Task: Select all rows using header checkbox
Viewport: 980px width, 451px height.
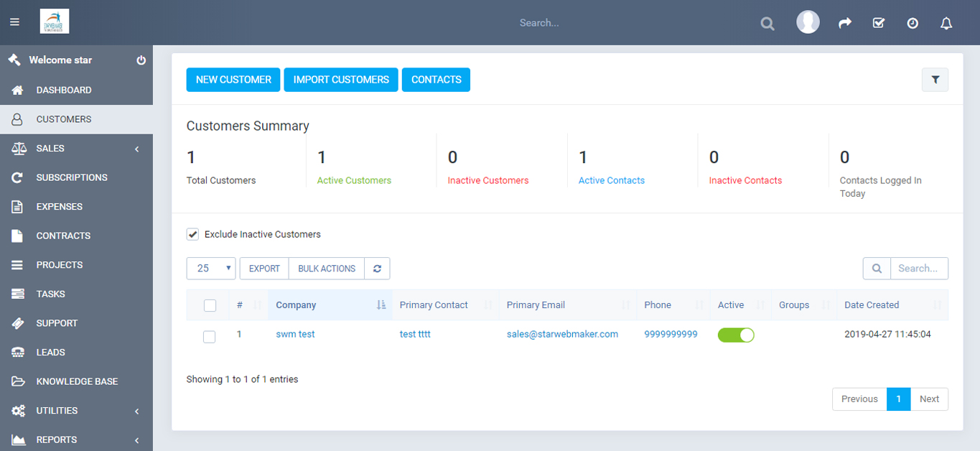Action: point(210,306)
